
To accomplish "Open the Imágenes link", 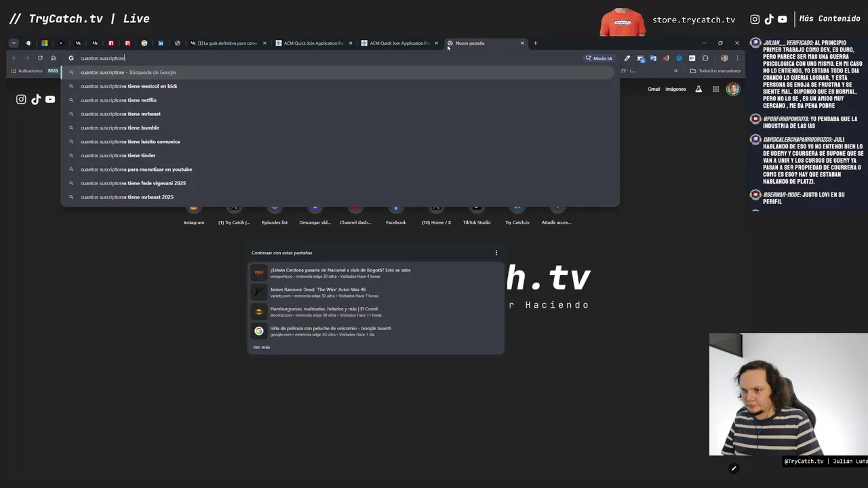I will (675, 89).
